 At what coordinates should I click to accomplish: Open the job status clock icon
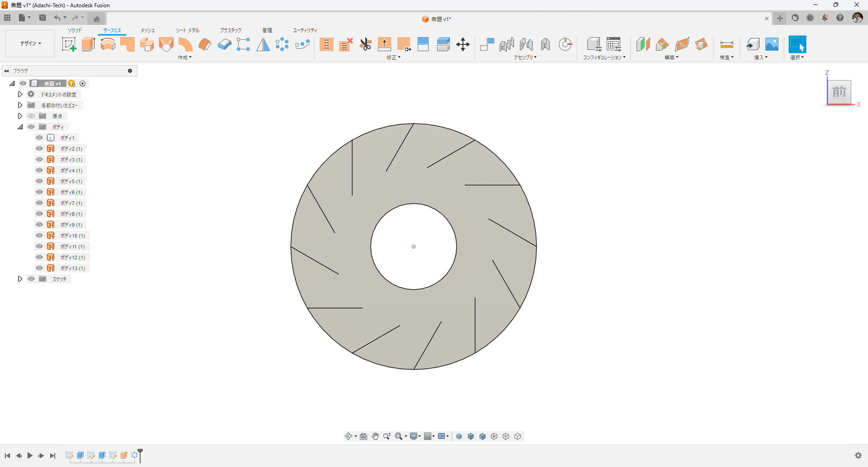click(810, 18)
